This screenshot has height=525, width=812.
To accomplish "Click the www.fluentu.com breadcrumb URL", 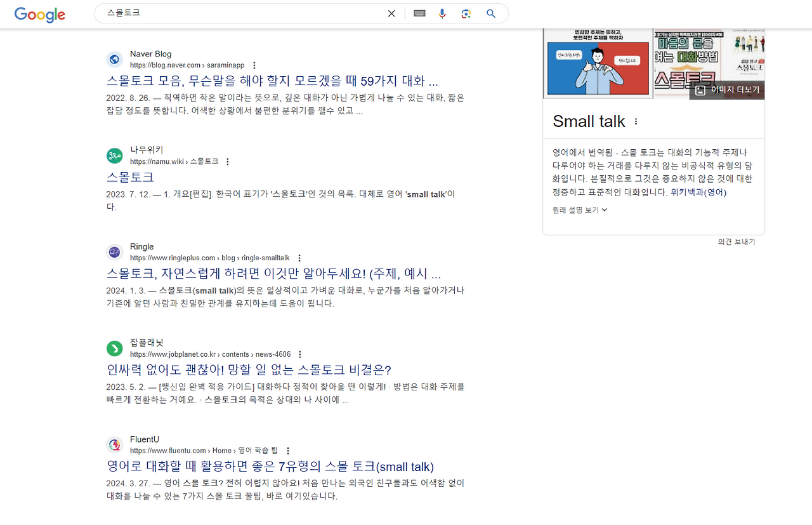I will click(204, 451).
